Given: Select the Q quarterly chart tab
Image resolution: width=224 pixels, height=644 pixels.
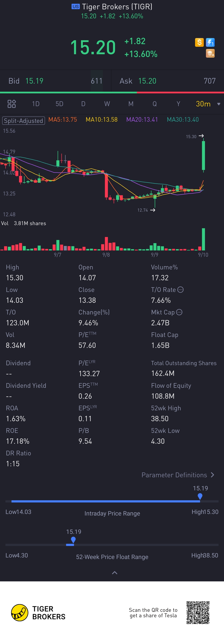Looking at the screenshot, I should click(155, 104).
